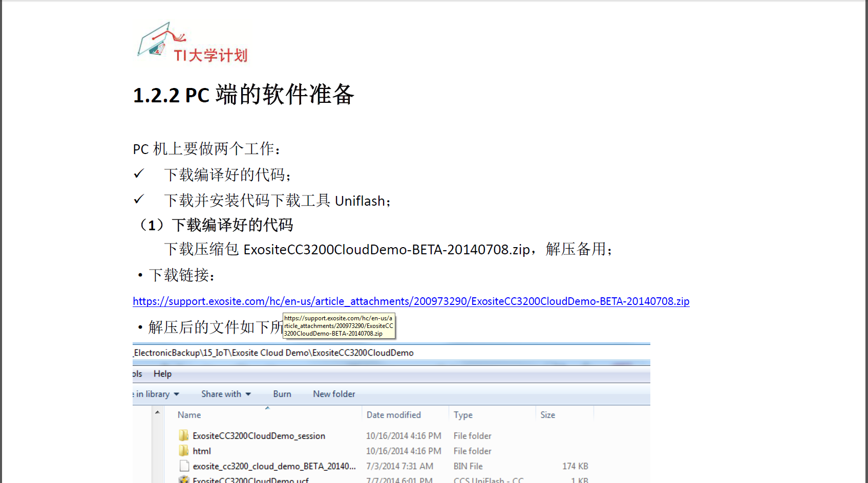Click the bullet text '下载链接:'
This screenshot has width=868, height=483.
(x=182, y=275)
